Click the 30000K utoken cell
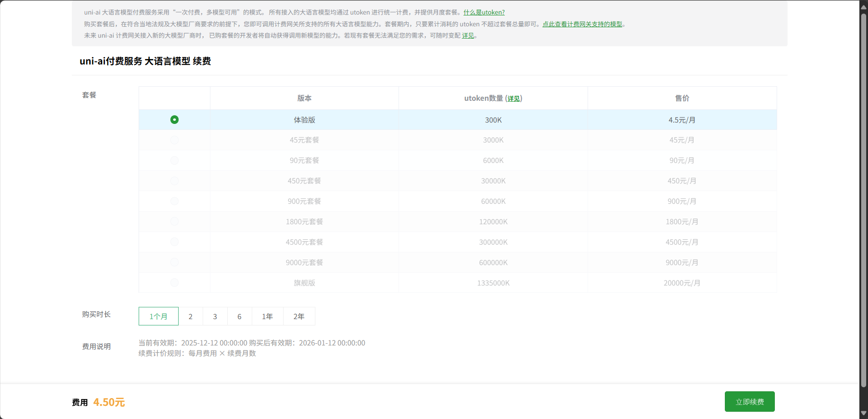 click(494, 181)
